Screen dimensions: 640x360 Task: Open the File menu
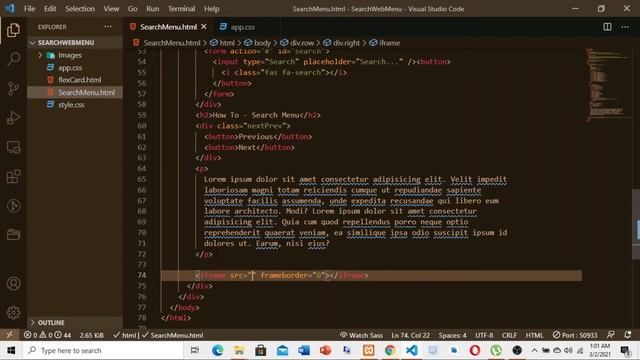pos(29,9)
